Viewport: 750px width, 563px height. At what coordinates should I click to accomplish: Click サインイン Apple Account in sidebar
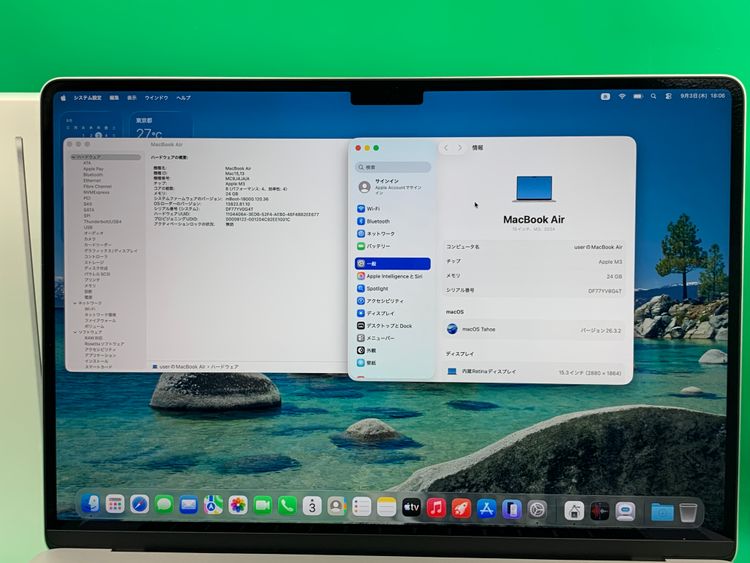392,187
